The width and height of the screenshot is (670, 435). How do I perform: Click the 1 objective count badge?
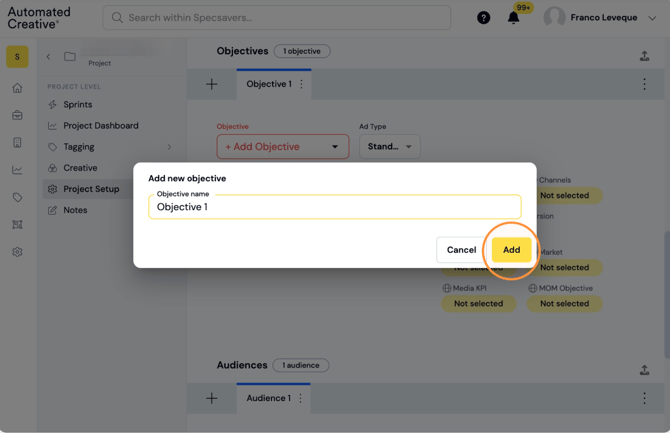(302, 51)
